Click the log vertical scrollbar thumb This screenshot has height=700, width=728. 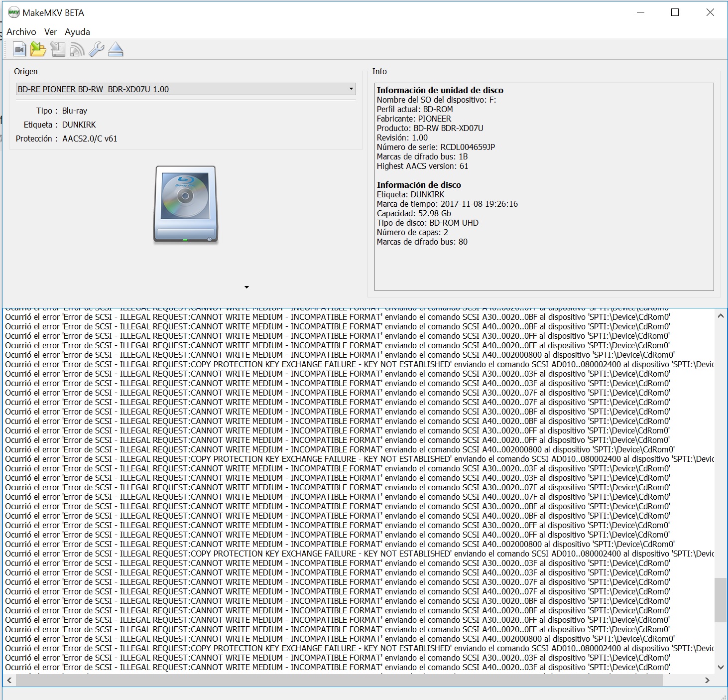(x=721, y=600)
